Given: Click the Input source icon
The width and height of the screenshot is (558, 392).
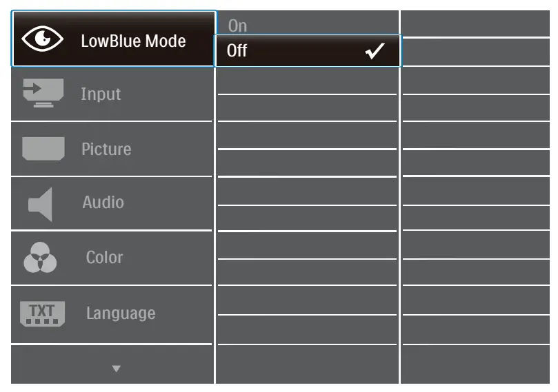Looking at the screenshot, I should point(43,94).
